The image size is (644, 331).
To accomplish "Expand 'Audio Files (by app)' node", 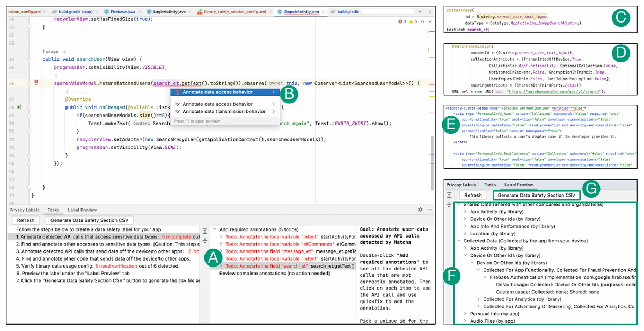I will pos(465,321).
